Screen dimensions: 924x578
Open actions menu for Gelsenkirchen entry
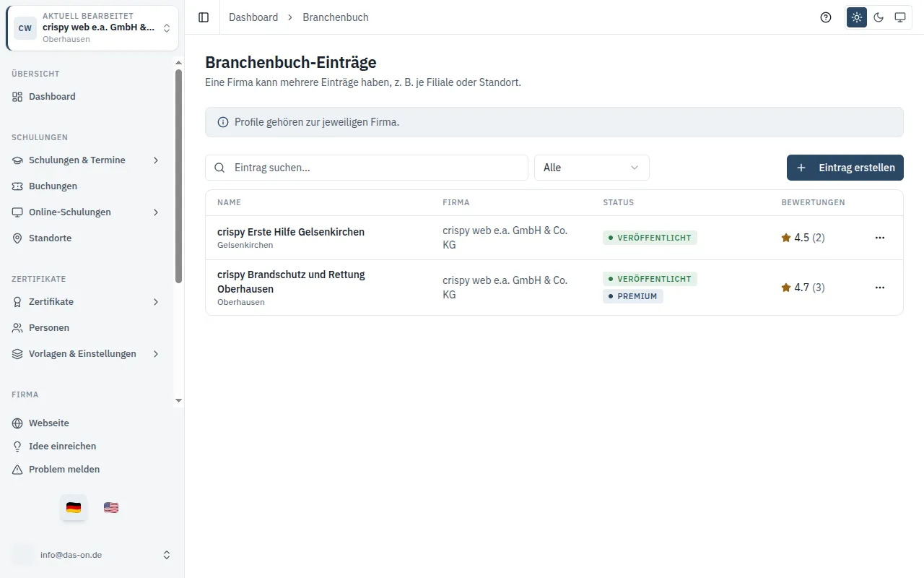click(879, 238)
